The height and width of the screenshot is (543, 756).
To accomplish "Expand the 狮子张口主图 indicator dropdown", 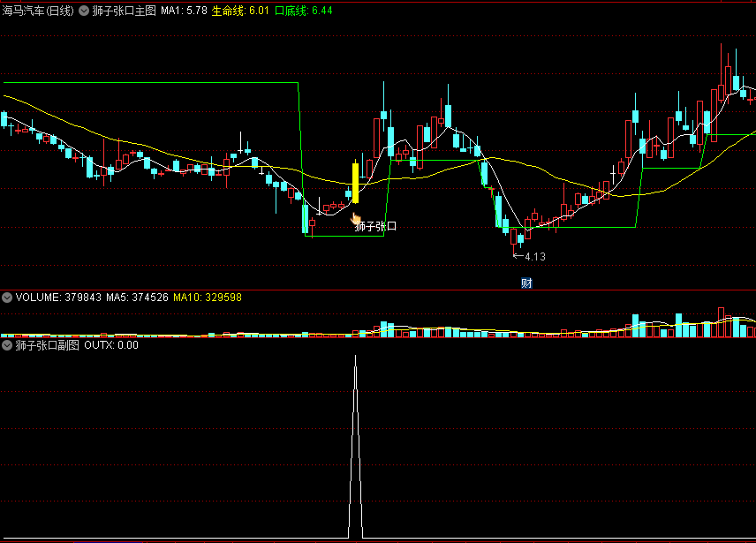I will 84,11.
